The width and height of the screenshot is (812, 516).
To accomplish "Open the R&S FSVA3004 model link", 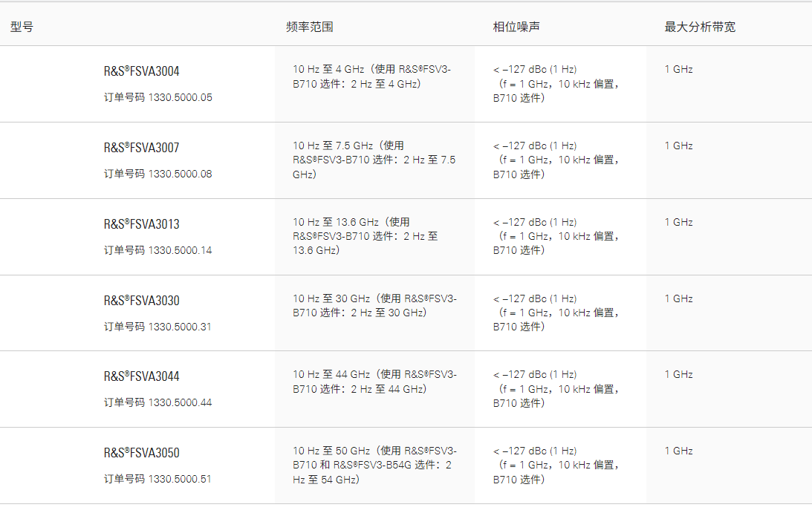I will pos(141,72).
